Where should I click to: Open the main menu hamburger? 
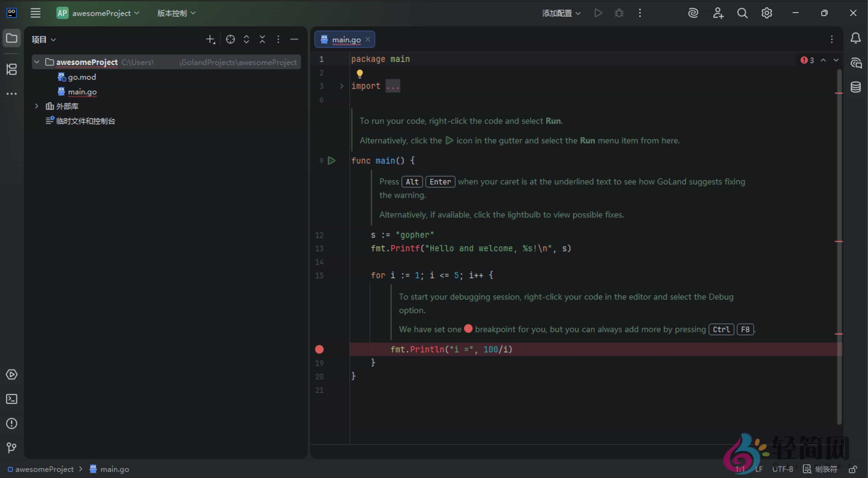35,13
